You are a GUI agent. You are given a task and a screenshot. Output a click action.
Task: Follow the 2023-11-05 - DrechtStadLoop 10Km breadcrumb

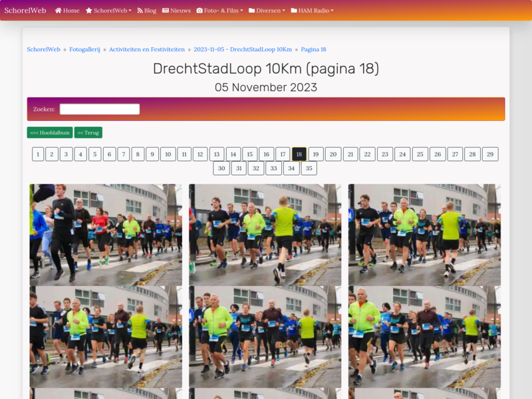[x=243, y=49]
